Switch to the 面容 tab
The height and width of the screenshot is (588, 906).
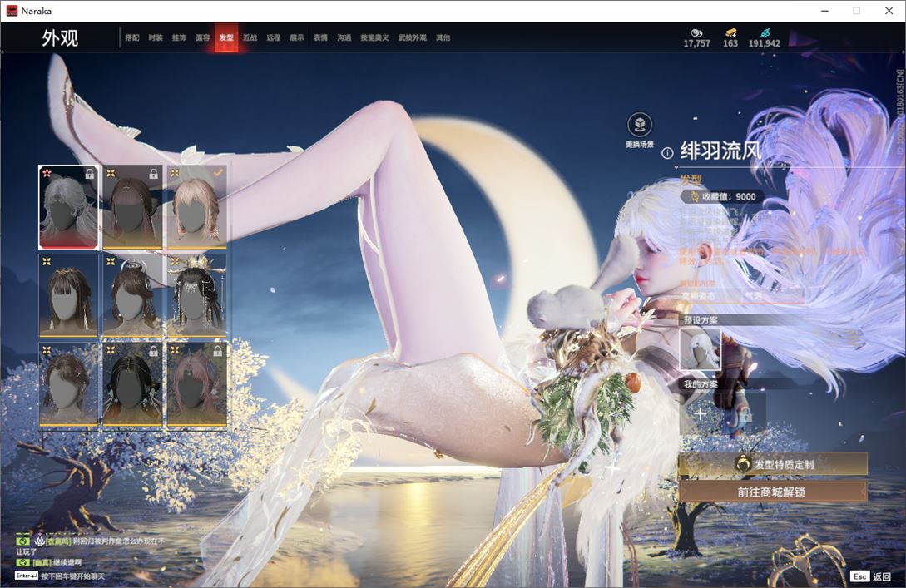point(203,37)
